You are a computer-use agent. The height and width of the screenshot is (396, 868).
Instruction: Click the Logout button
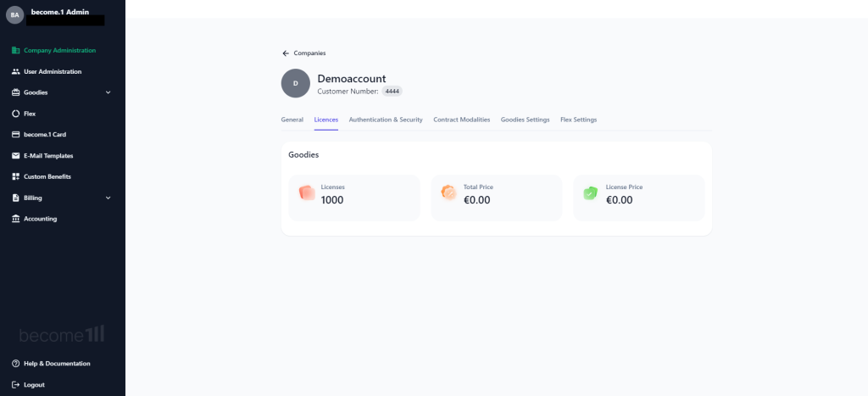point(28,385)
